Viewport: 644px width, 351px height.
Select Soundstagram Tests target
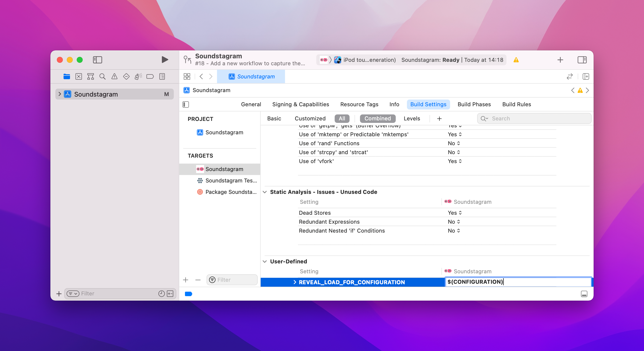[226, 180]
